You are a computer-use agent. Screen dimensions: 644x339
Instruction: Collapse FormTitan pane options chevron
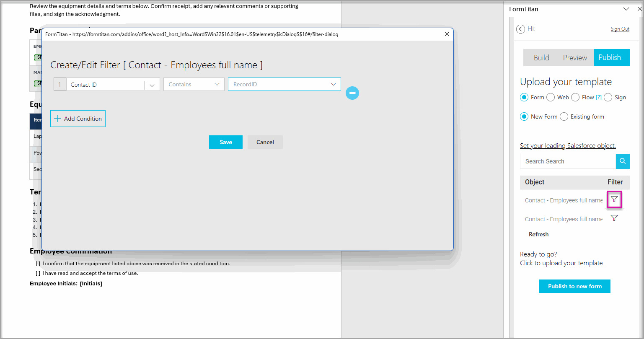[x=626, y=9]
